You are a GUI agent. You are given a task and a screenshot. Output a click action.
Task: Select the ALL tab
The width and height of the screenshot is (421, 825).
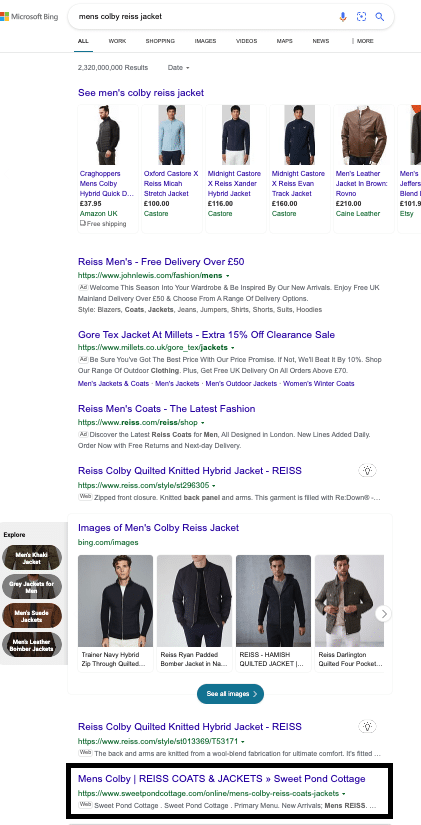pos(83,41)
